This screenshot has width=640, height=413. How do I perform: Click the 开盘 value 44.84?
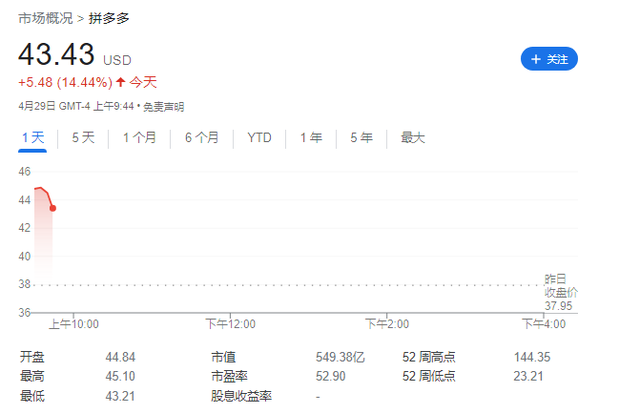point(120,357)
